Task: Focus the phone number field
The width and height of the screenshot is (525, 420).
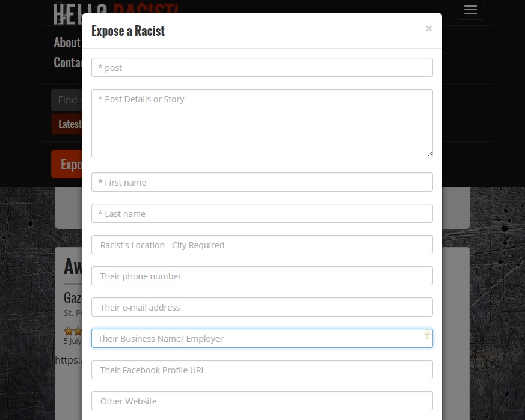Action: coord(262,276)
